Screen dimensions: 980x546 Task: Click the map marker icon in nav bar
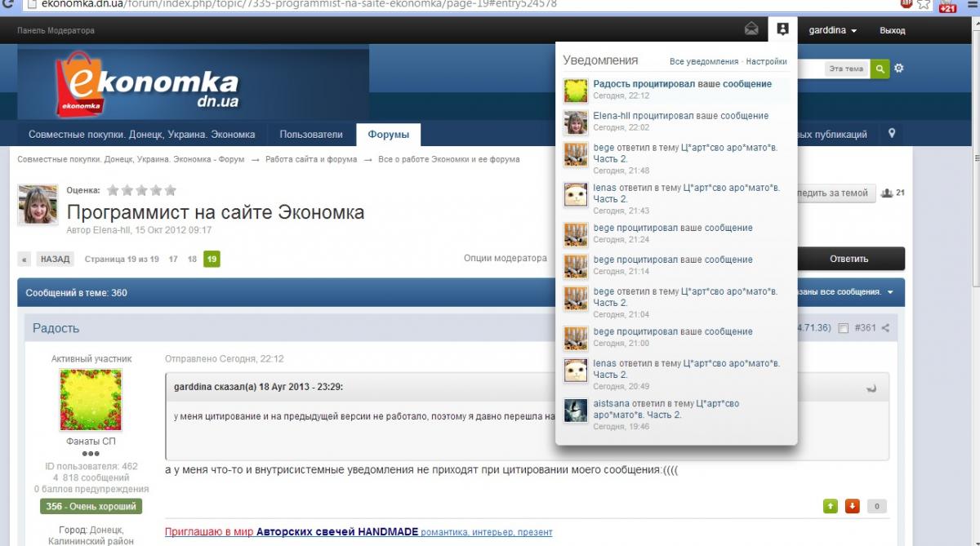point(892,133)
